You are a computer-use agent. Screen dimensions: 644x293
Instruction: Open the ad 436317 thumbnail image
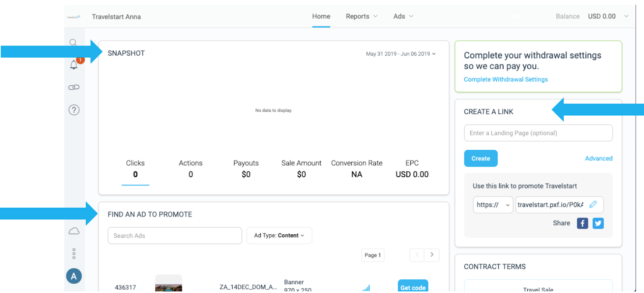pos(169,283)
